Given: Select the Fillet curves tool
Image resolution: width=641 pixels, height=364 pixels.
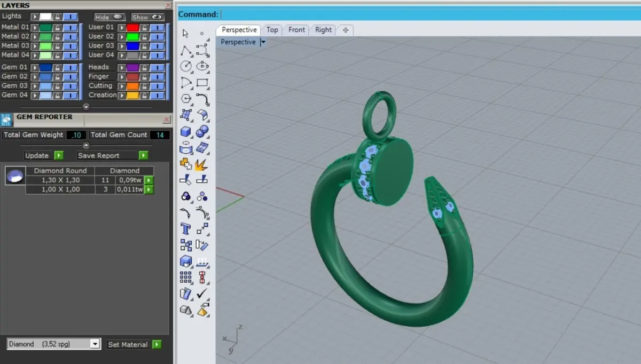Looking at the screenshot, I should tap(202, 99).
